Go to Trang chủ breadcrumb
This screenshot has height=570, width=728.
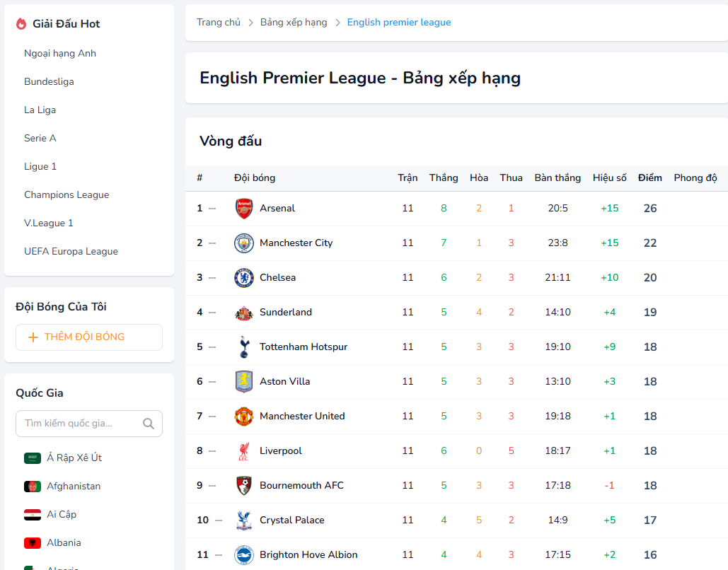219,23
